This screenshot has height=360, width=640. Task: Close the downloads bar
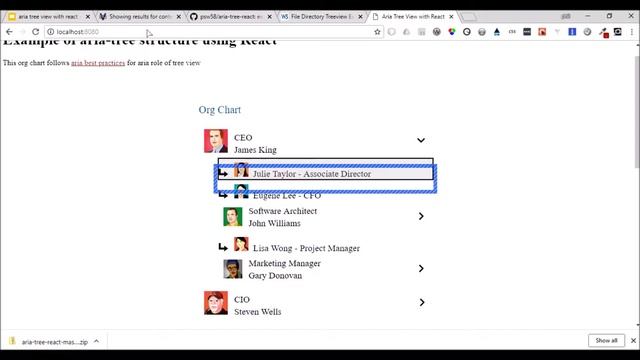click(633, 340)
